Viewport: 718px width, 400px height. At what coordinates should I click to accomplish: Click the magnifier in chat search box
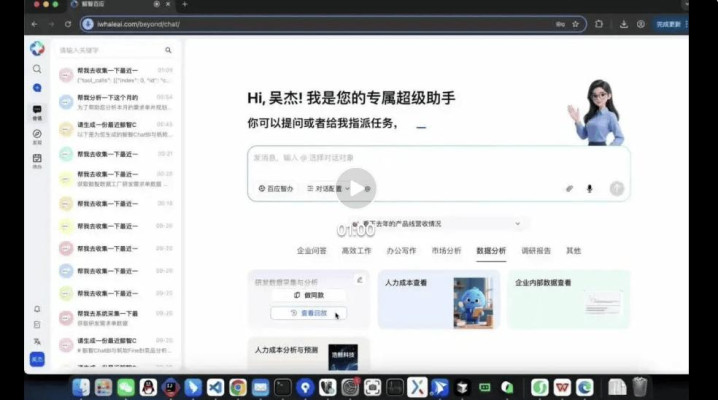pyautogui.click(x=168, y=50)
